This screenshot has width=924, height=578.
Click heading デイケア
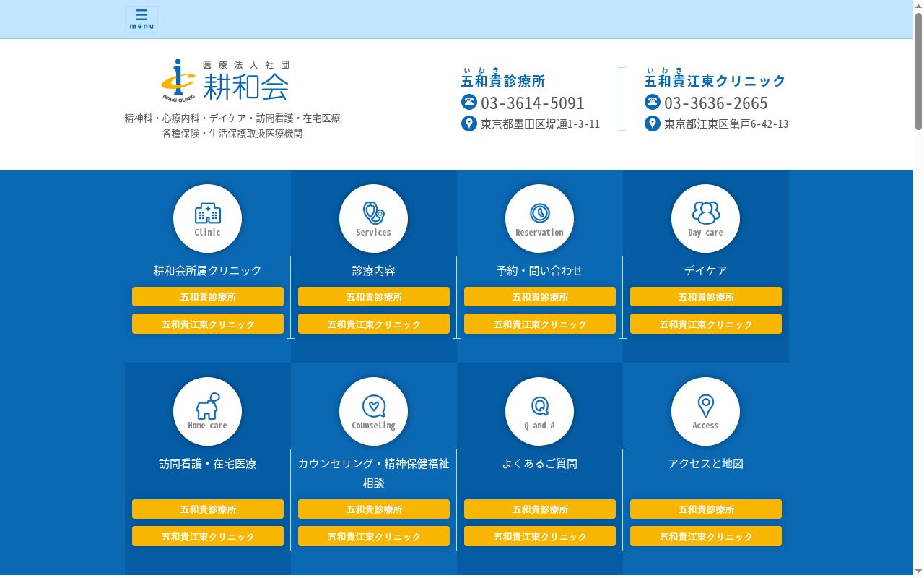[x=706, y=271]
